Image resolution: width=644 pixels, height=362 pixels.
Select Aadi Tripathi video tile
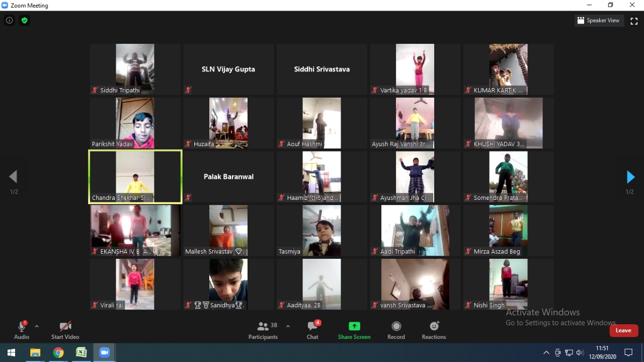(415, 231)
